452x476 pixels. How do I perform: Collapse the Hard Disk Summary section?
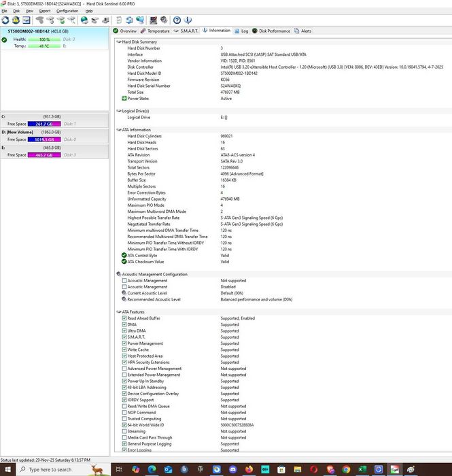pyautogui.click(x=119, y=42)
